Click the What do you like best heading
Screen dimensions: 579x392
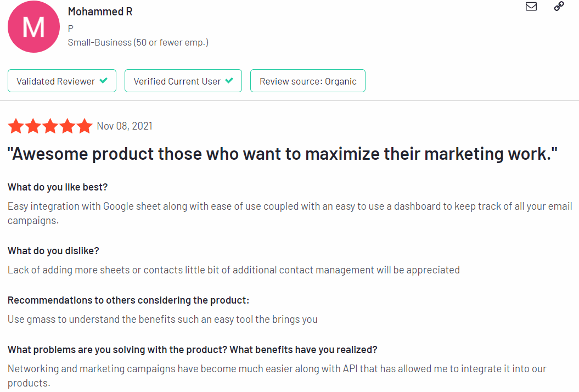[58, 187]
